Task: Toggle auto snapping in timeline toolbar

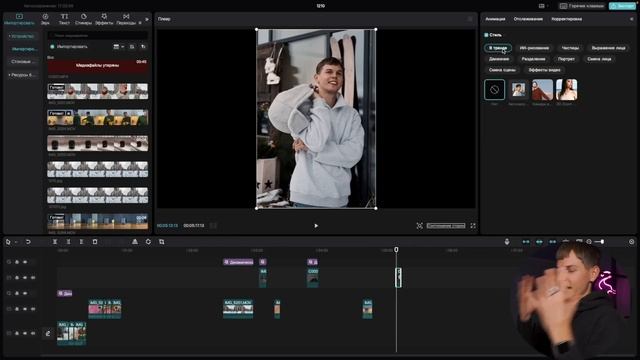Action: tap(539, 242)
